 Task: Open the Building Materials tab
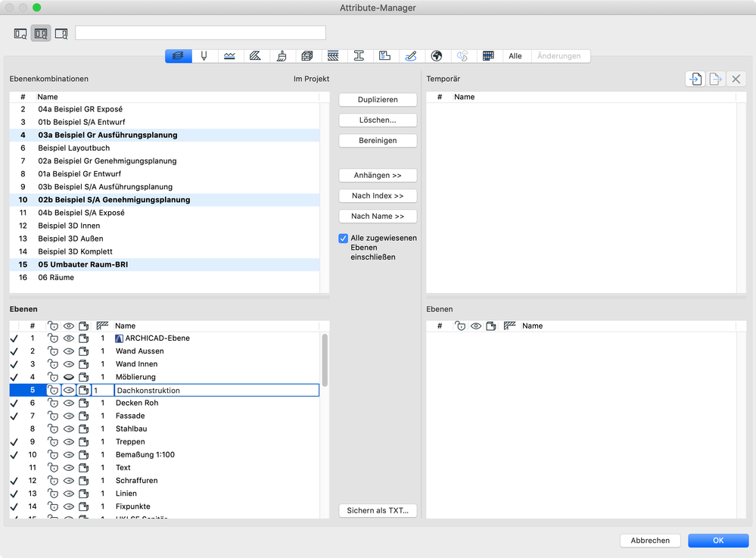307,56
